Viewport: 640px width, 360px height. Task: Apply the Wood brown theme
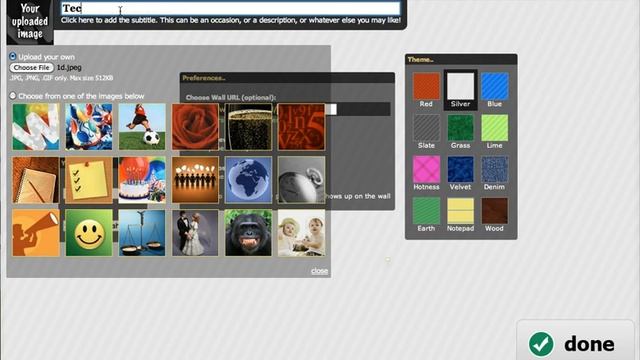(x=494, y=211)
